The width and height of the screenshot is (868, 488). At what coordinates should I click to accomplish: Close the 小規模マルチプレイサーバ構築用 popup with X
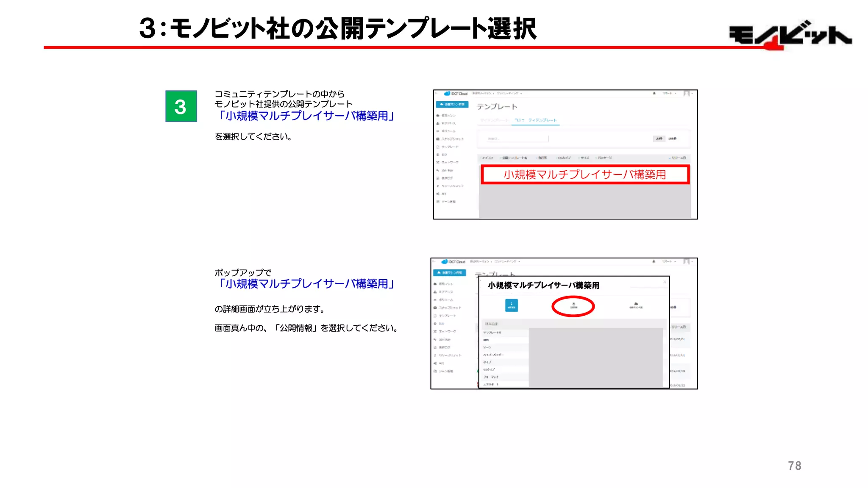665,282
